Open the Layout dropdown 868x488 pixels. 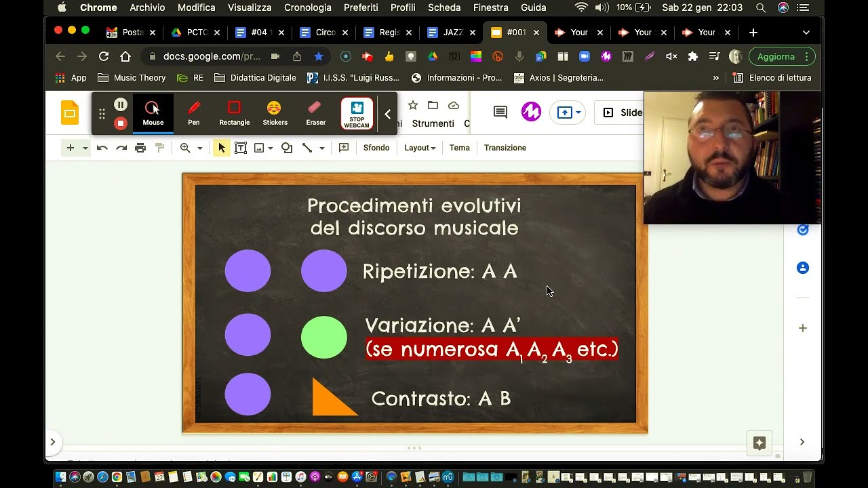coord(420,148)
